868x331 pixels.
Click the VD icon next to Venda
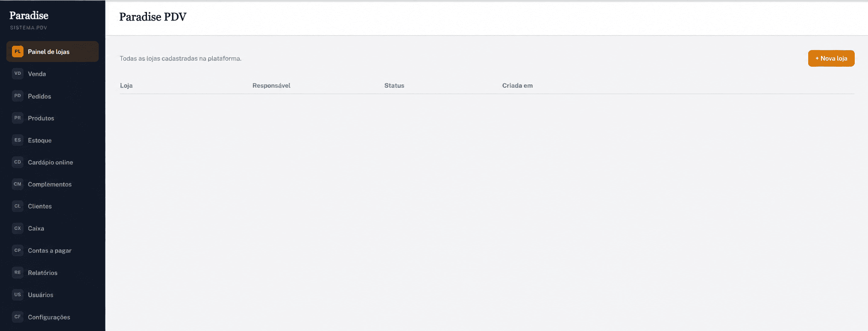(x=18, y=74)
